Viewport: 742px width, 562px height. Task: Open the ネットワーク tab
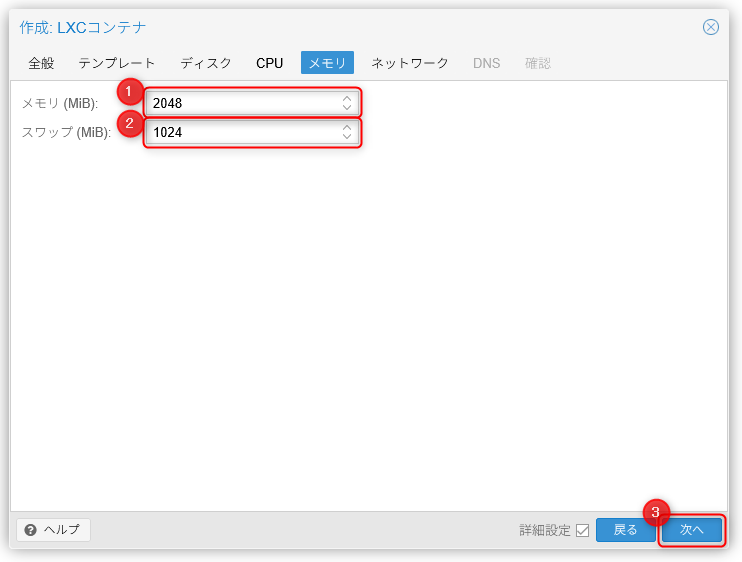pos(410,63)
